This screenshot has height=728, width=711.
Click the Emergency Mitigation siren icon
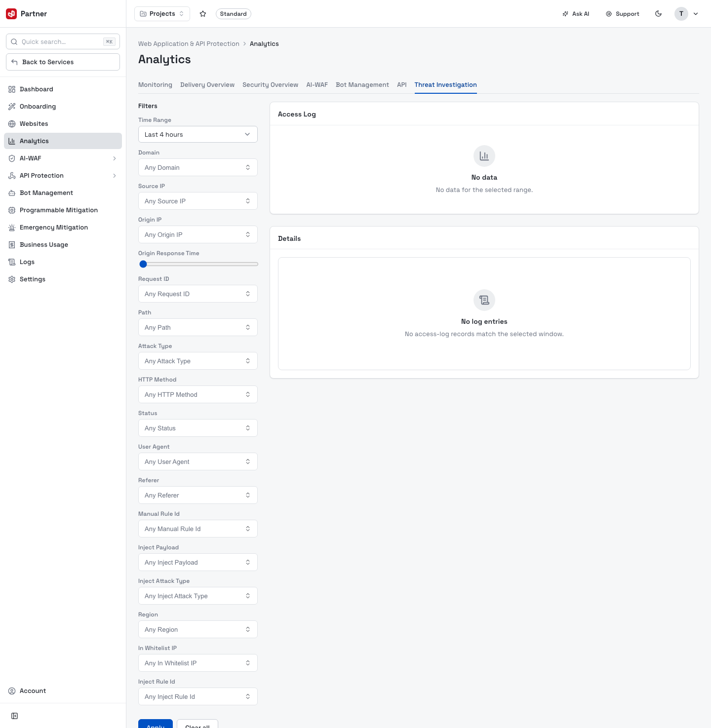(x=12, y=228)
